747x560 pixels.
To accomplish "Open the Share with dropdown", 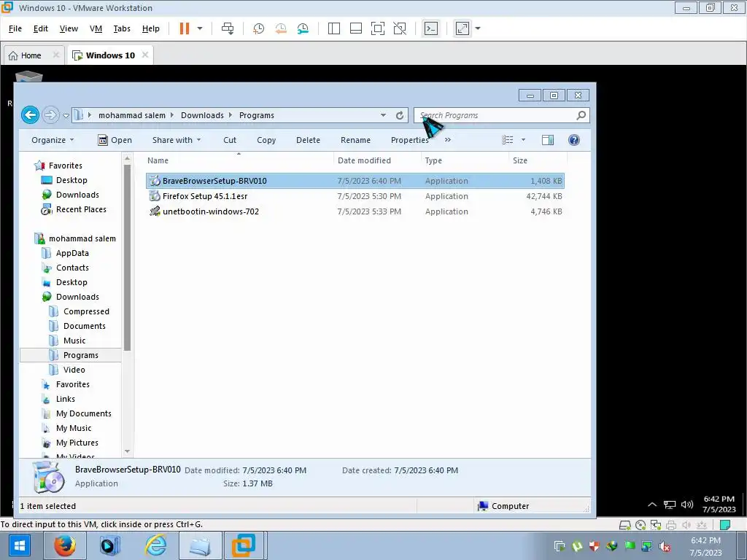I will 177,140.
